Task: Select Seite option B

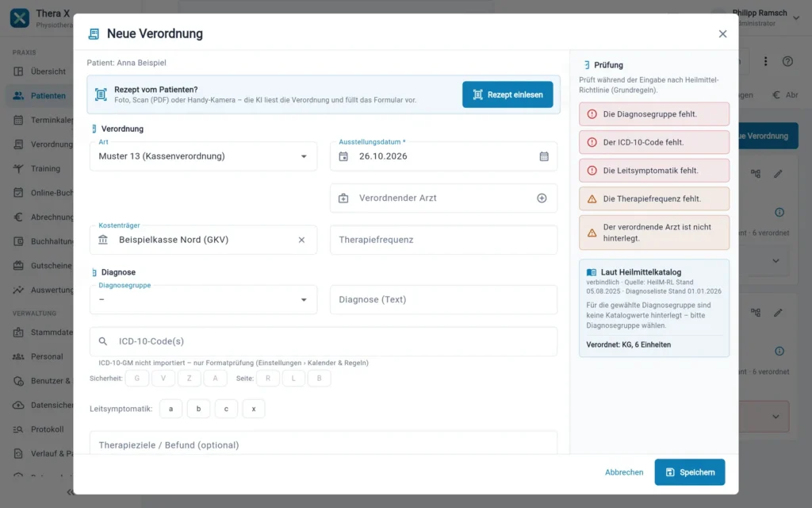Action: 319,378
